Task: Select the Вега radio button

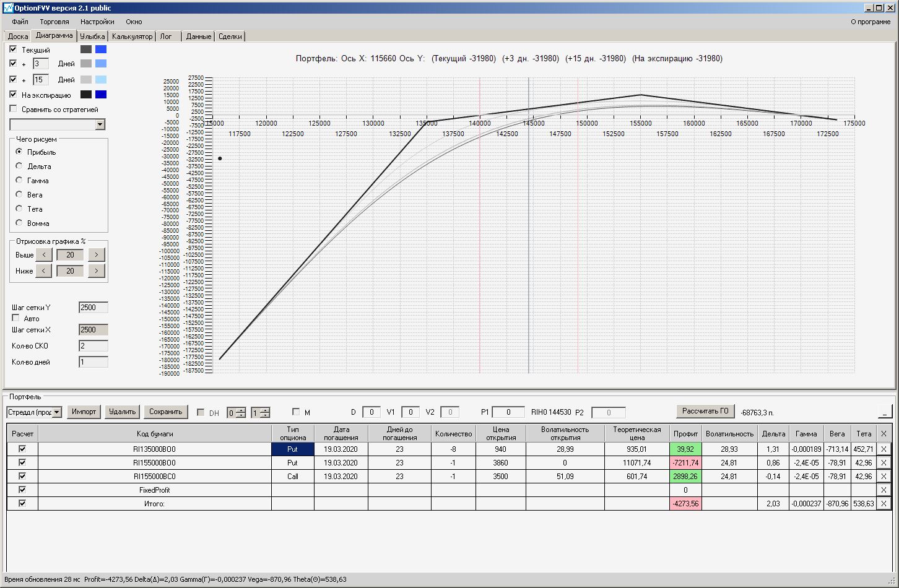Action: click(19, 194)
